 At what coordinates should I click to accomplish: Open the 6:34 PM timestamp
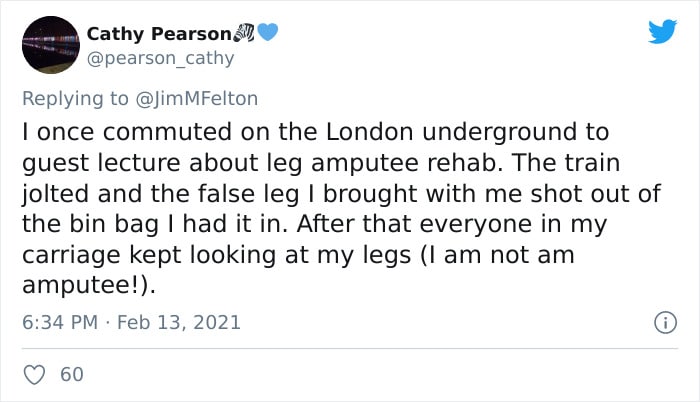point(60,322)
